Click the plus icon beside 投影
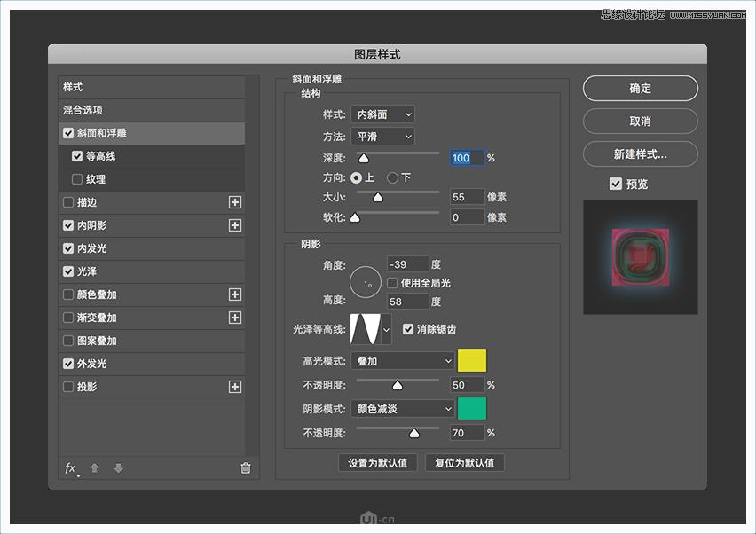Viewport: 756px width, 534px height. pyautogui.click(x=235, y=387)
